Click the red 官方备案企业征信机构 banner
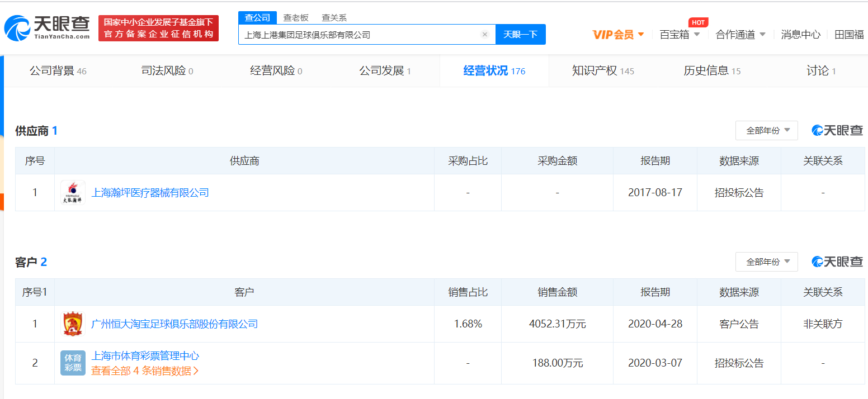 (x=158, y=28)
